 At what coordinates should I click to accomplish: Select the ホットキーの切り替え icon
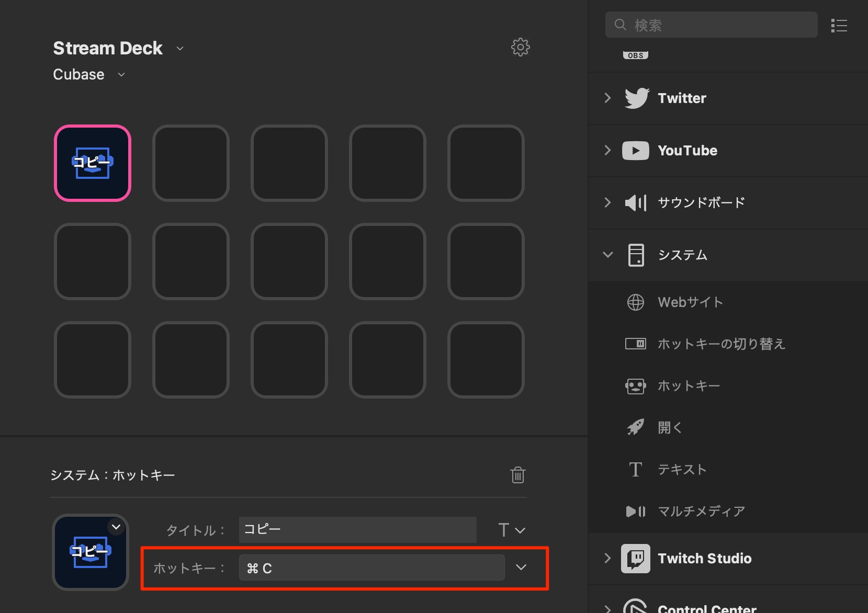[x=636, y=344]
